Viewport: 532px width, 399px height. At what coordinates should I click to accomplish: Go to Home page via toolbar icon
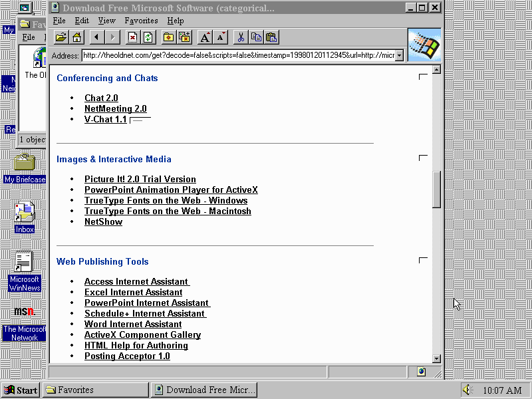click(76, 37)
